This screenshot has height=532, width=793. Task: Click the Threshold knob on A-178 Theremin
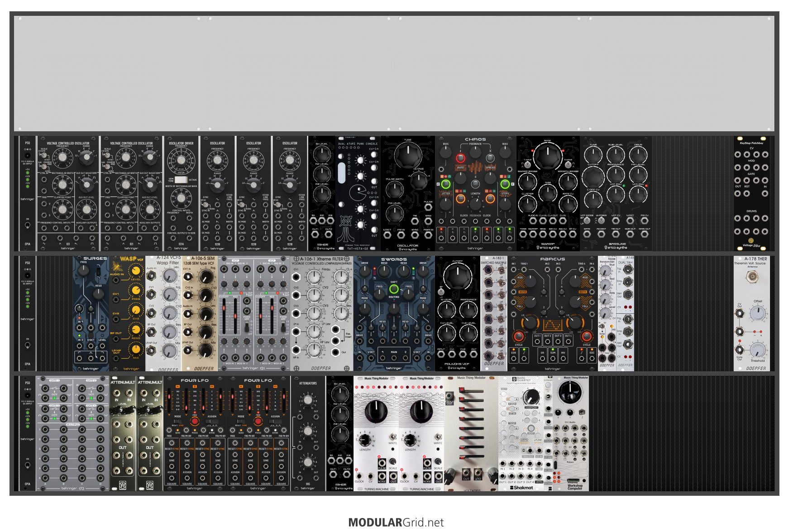758,350
